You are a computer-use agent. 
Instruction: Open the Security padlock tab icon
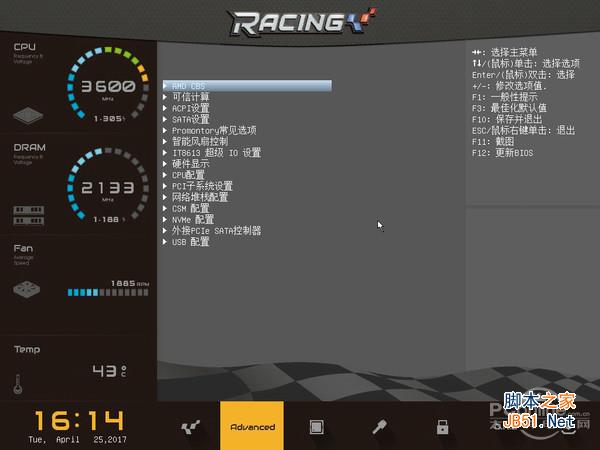tap(442, 427)
